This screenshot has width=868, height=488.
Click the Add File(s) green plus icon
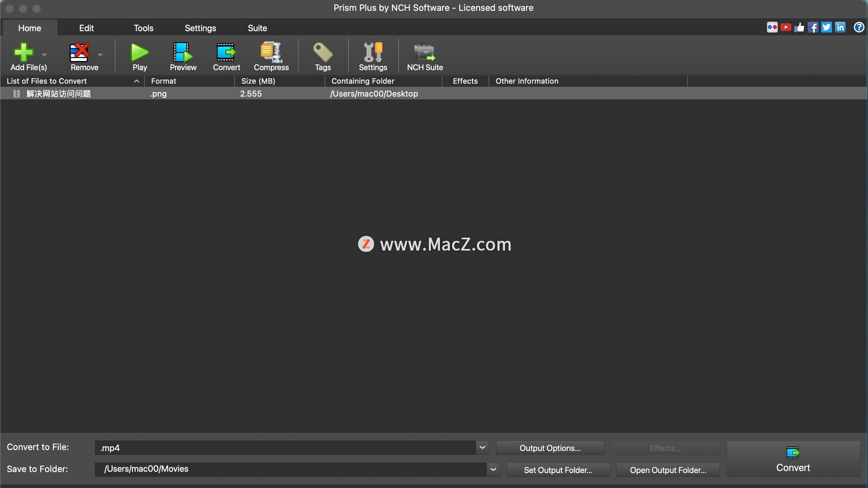[x=24, y=52]
